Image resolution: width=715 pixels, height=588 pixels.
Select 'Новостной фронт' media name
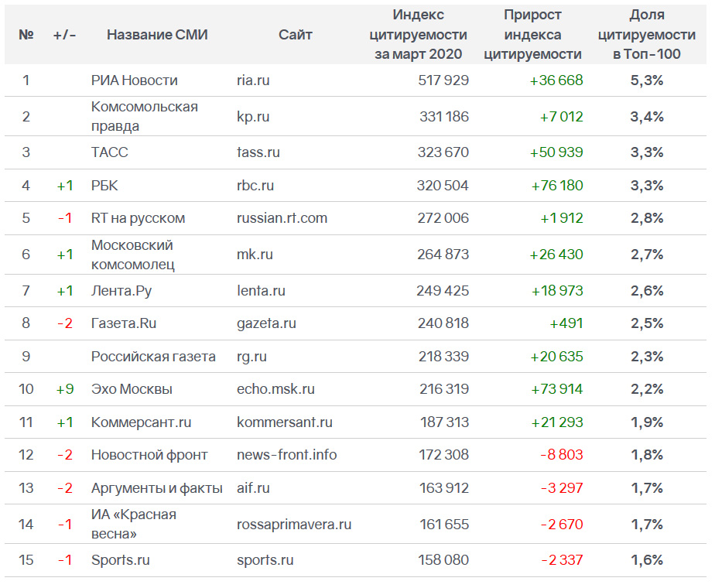pos(149,454)
